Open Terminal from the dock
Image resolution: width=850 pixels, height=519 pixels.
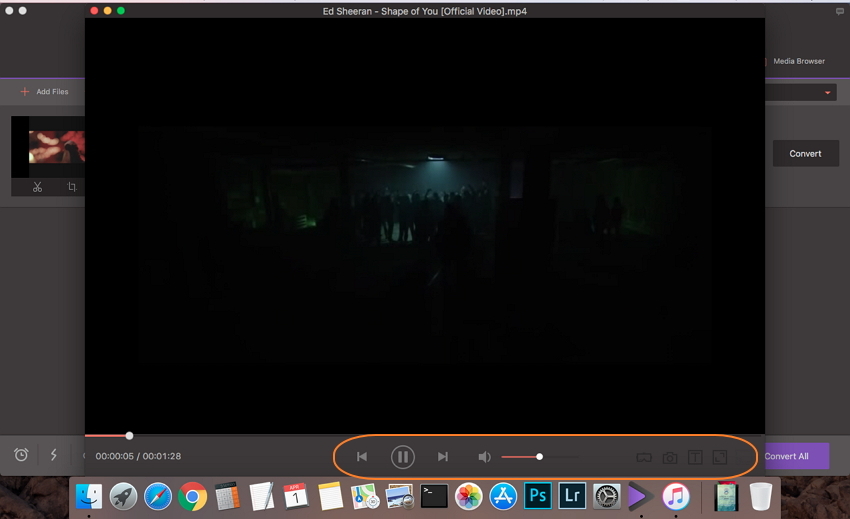434,496
